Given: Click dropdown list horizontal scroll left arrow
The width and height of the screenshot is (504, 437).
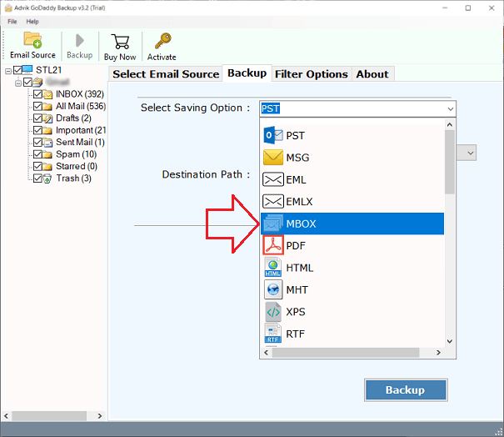Looking at the screenshot, I should click(x=266, y=353).
